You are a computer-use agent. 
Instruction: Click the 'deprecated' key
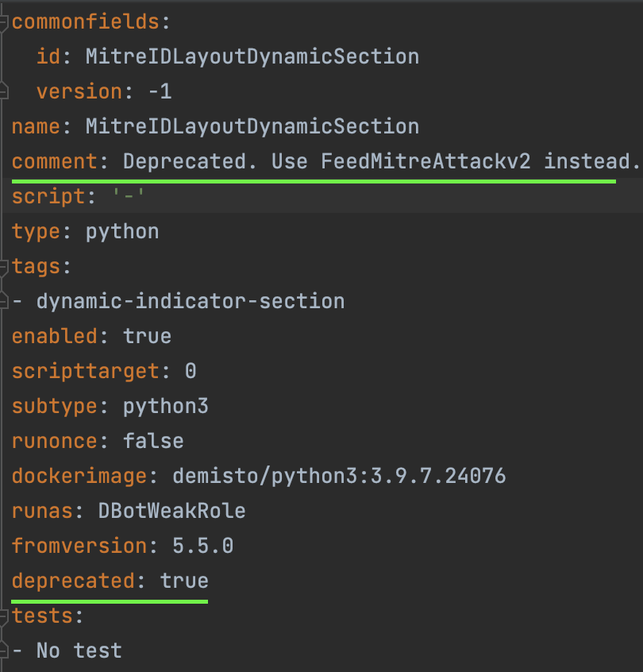(72, 581)
